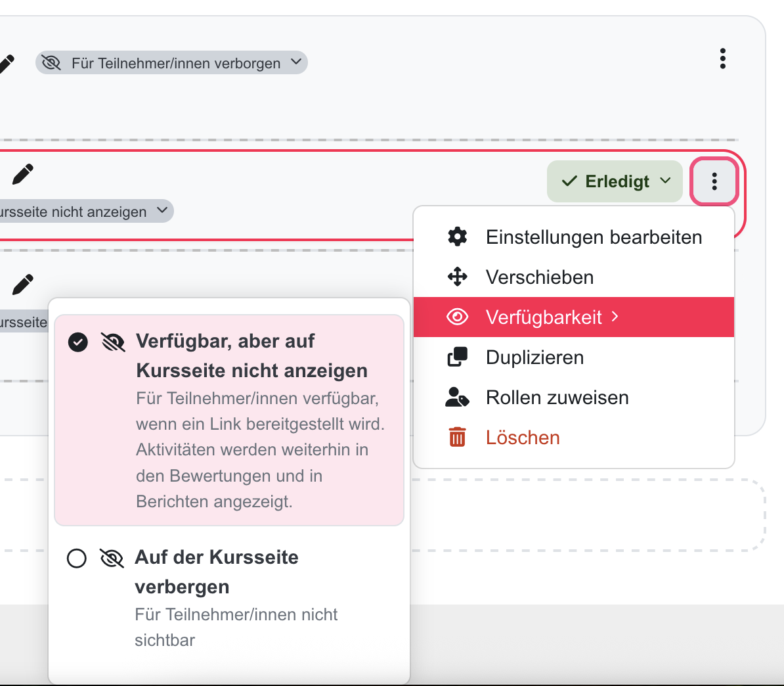
Task: Click pencil edit icon in highlighted activity row
Action: [23, 175]
